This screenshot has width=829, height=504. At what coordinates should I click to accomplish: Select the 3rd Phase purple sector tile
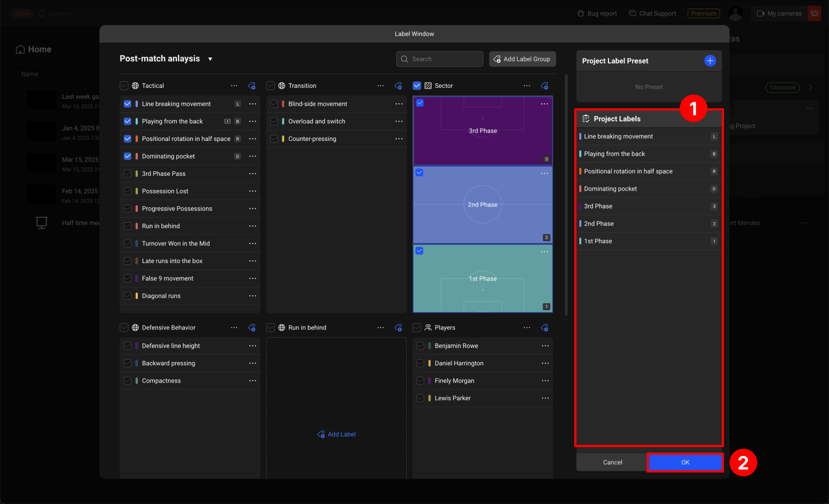(483, 131)
